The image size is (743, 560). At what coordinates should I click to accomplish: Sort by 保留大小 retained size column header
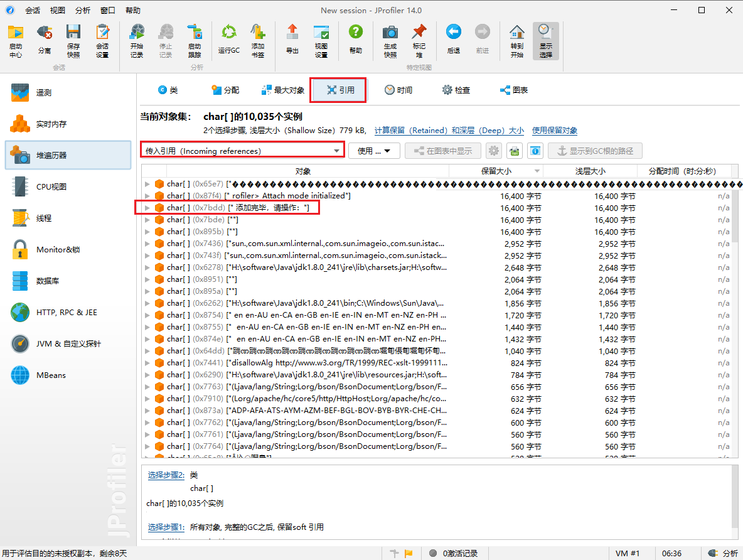(x=496, y=171)
